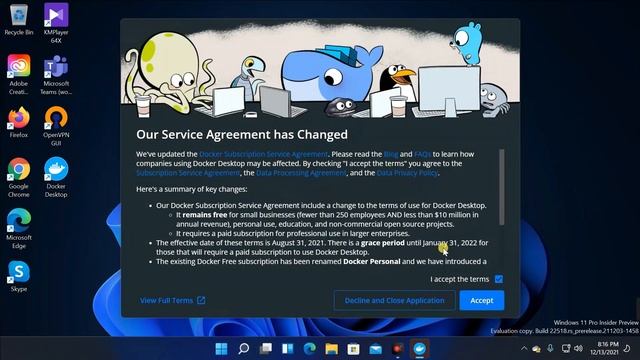Image resolution: width=640 pixels, height=360 pixels.
Task: Click the external link icon beside View Full Terms
Action: (x=201, y=300)
